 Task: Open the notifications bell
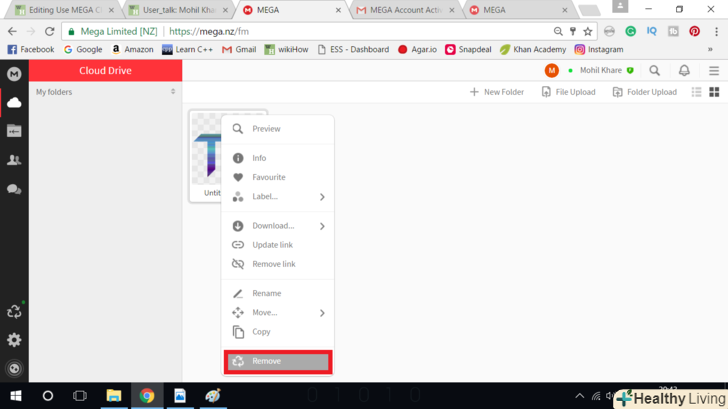[684, 71]
